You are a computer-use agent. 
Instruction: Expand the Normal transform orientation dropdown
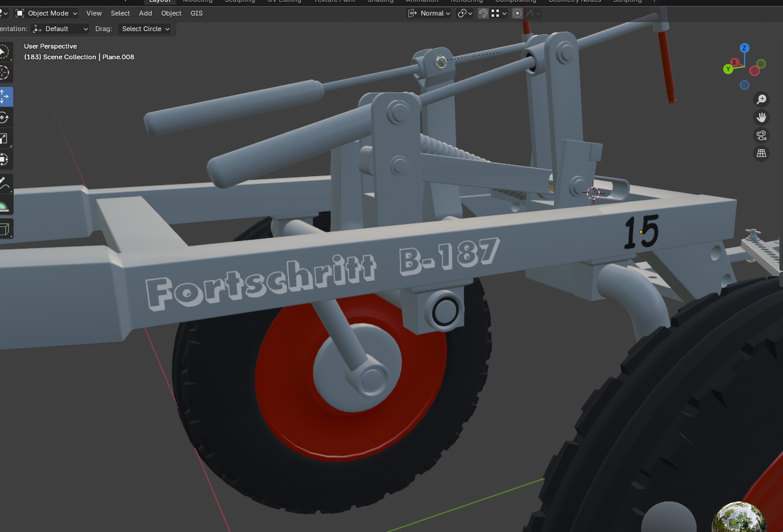(x=429, y=13)
